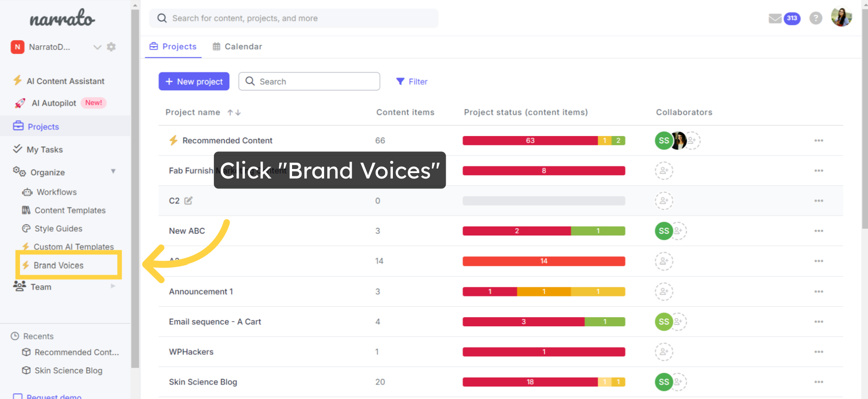Image resolution: width=868 pixels, height=399 pixels.
Task: Open workspace settings gear icon
Action: [x=111, y=47]
